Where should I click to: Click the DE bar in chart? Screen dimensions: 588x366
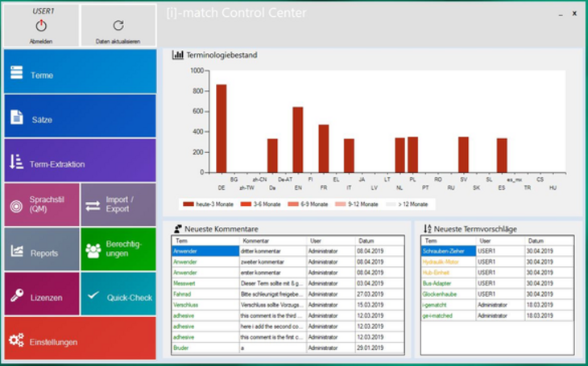[221, 129]
